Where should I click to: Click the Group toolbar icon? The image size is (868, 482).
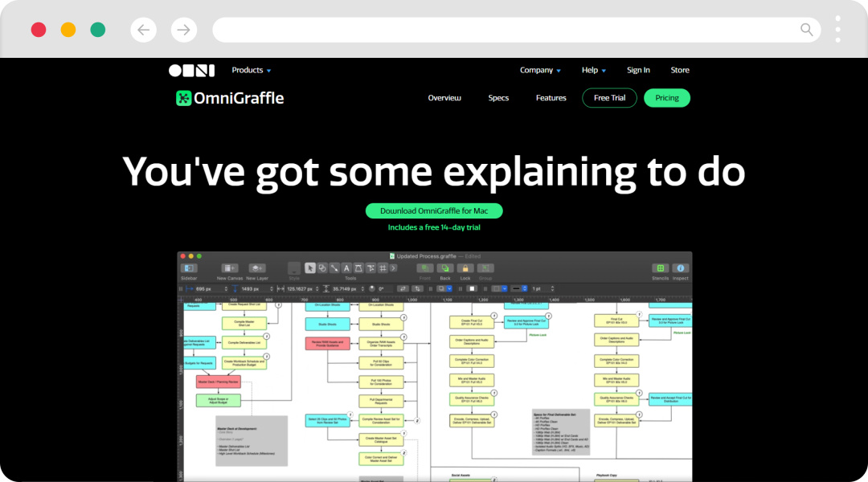[x=485, y=268]
